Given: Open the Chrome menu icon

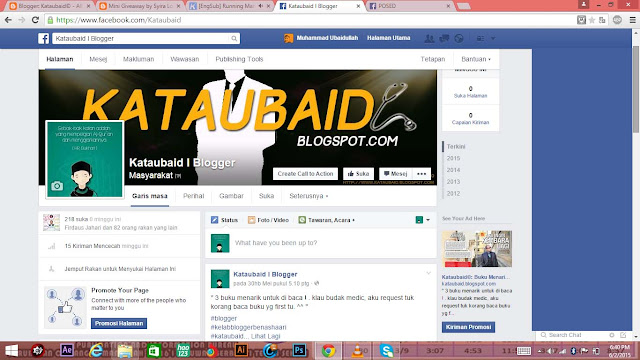Looking at the screenshot, I should 632,20.
